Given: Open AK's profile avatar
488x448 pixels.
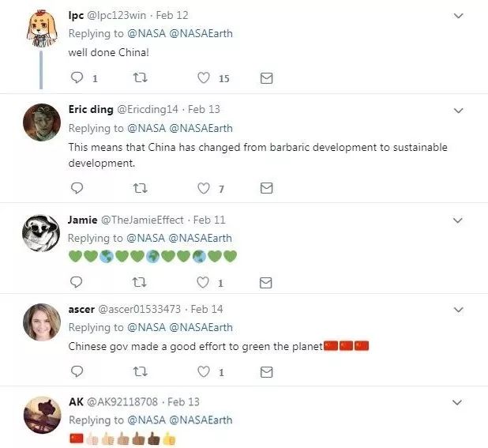Looking at the screenshot, I should click(x=42, y=415).
